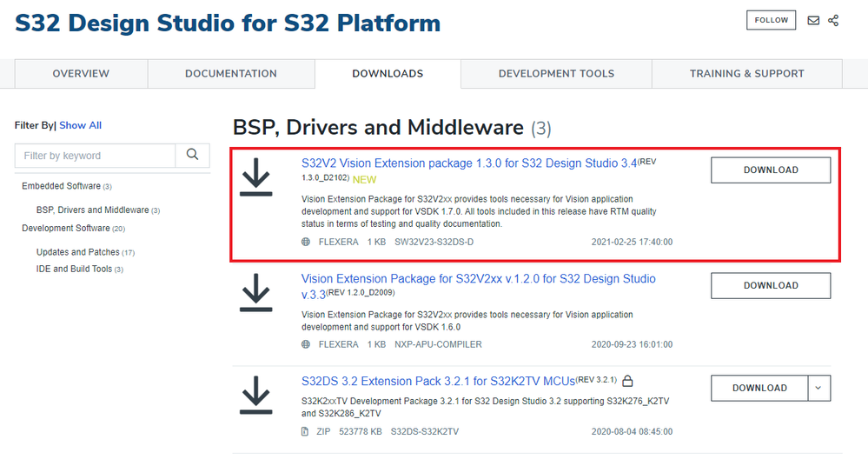Click the Show All filter link
This screenshot has height=466, width=868.
[80, 125]
